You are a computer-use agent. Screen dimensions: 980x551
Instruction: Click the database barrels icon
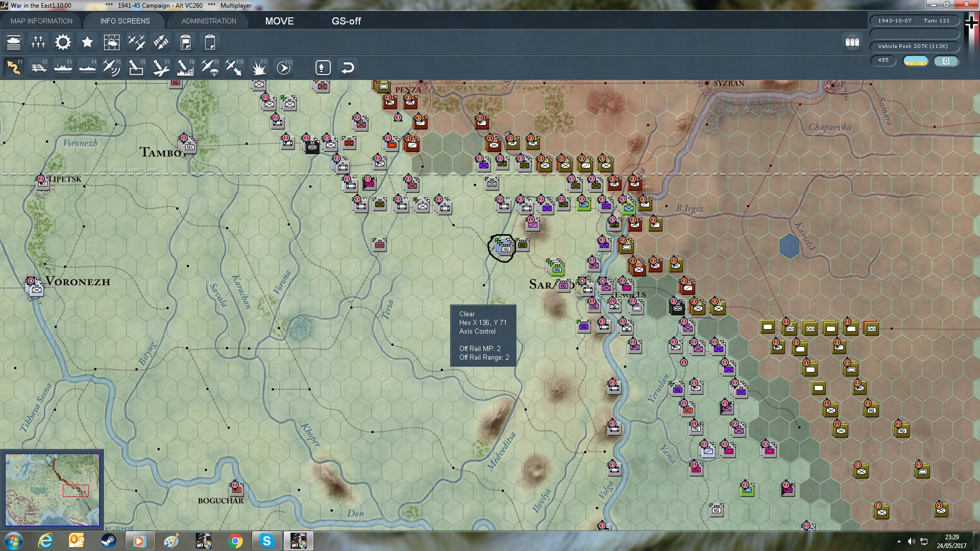852,42
